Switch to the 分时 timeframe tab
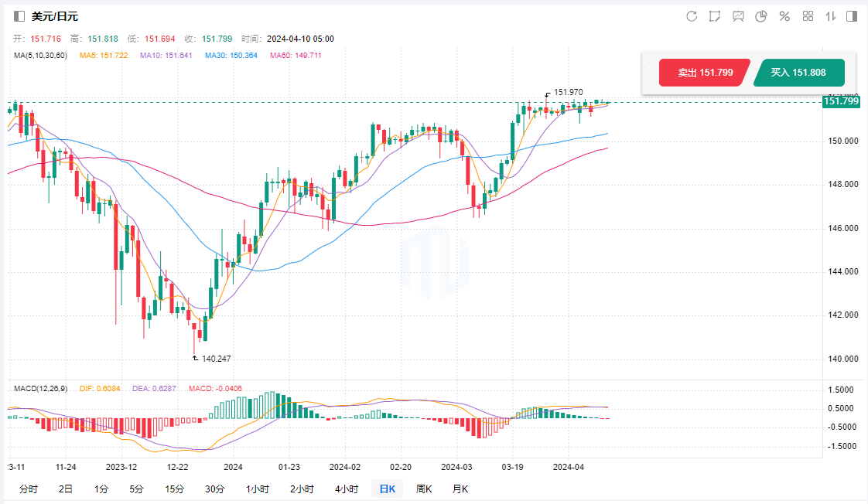The height and width of the screenshot is (504, 868). tap(28, 489)
